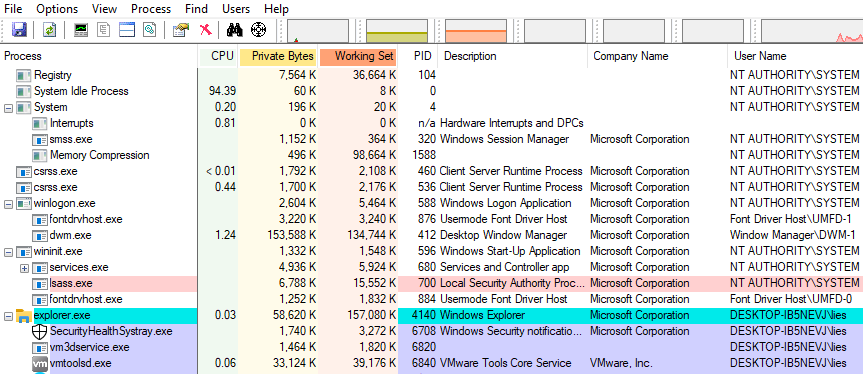
Task: Click the gear page View DLLs icon
Action: pos(150,30)
